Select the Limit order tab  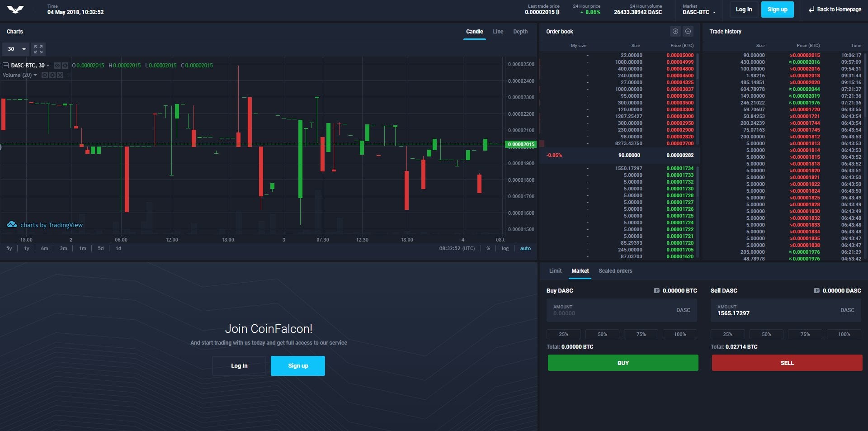(x=555, y=271)
